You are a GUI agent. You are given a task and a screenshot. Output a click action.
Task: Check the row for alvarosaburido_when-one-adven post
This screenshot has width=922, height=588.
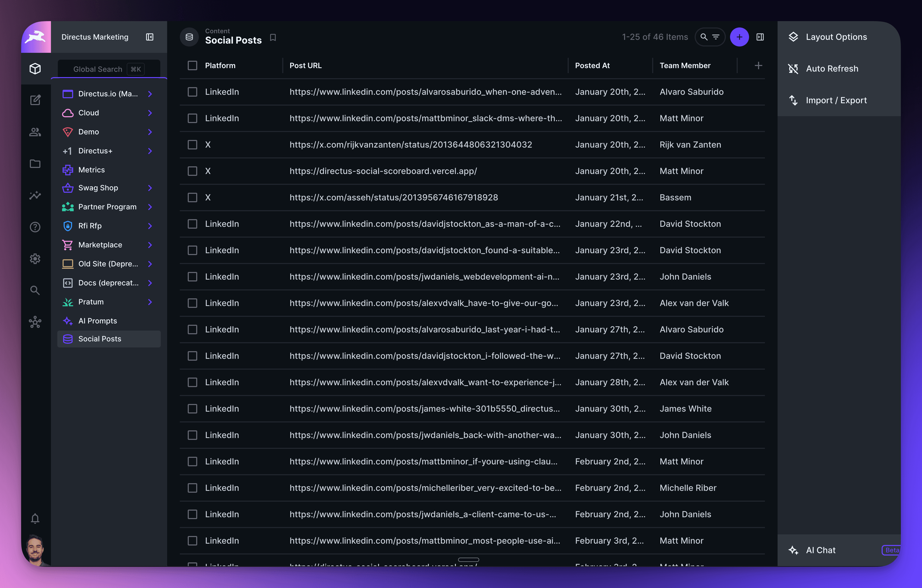tap(192, 92)
